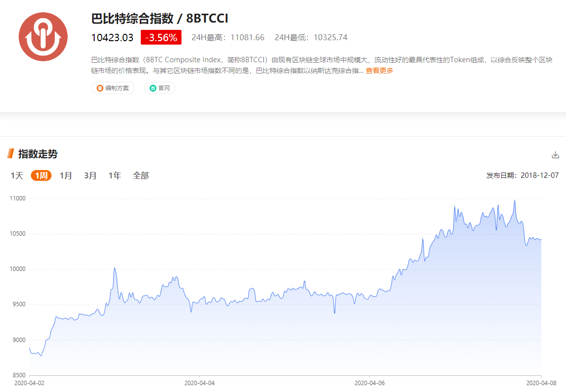Image resolution: width=566 pixels, height=392 pixels.
Task: Click the current index value 10423.03
Action: click(x=112, y=38)
